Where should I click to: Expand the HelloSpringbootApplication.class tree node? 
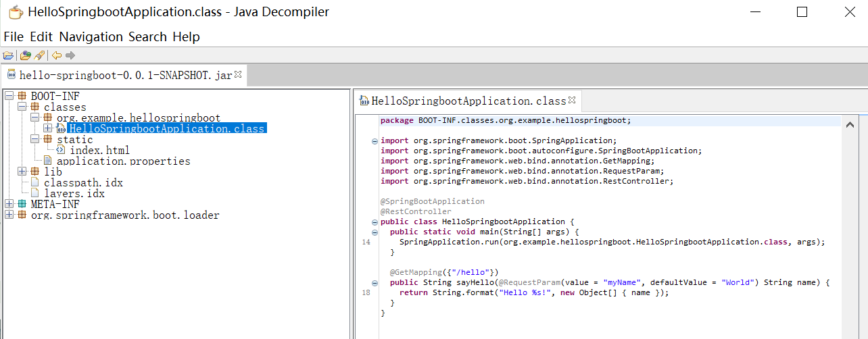[x=47, y=129]
